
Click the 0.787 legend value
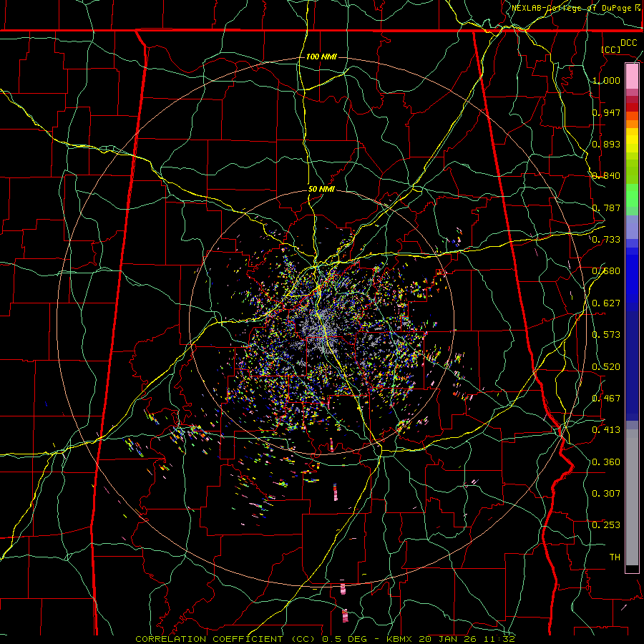pyautogui.click(x=606, y=208)
